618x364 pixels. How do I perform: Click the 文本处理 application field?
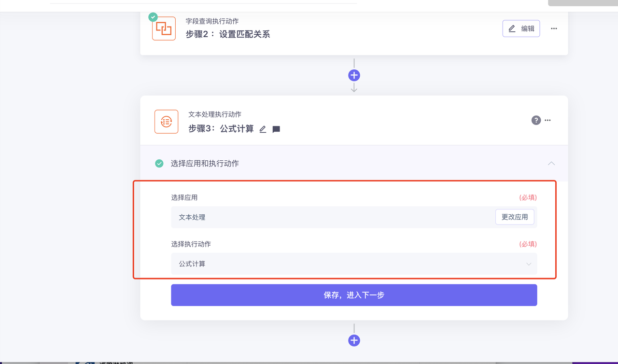(354, 217)
